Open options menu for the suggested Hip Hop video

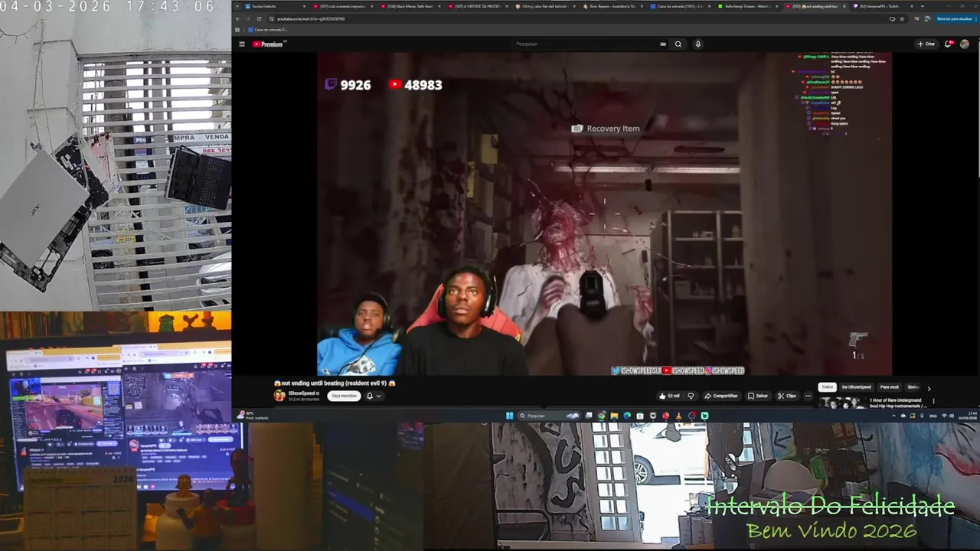pyautogui.click(x=933, y=401)
